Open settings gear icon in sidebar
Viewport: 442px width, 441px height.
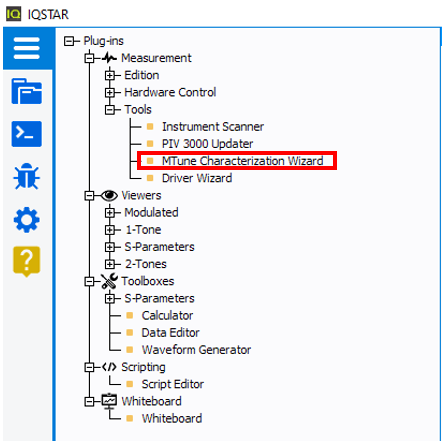[x=27, y=220]
